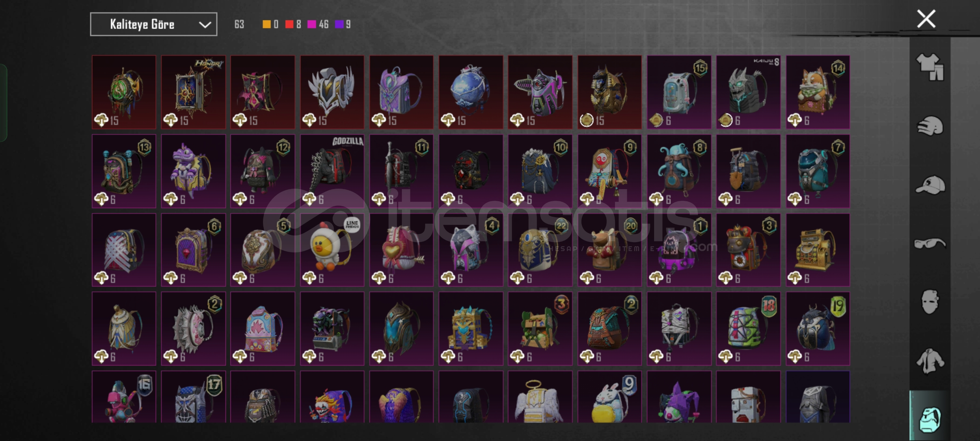Open the cap headwear category icon
The height and width of the screenshot is (441, 980).
(x=930, y=185)
